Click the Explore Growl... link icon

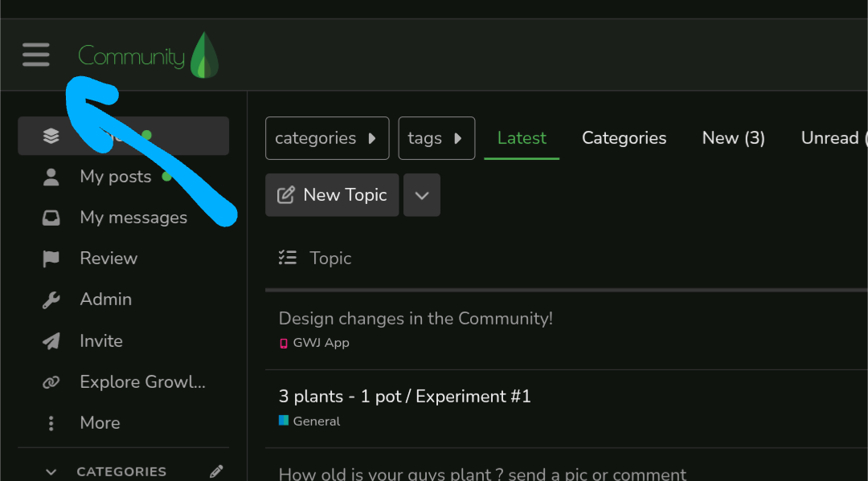[x=51, y=382]
